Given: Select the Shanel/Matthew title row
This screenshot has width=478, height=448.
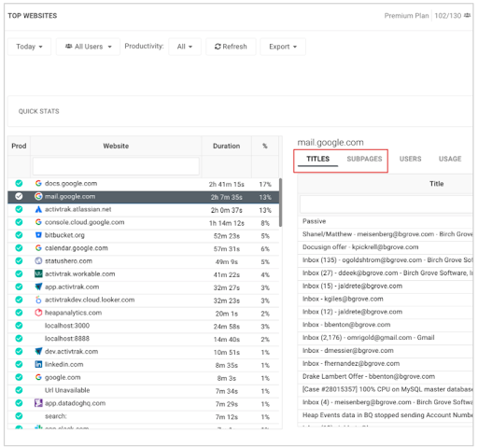Looking at the screenshot, I should tap(386, 234).
